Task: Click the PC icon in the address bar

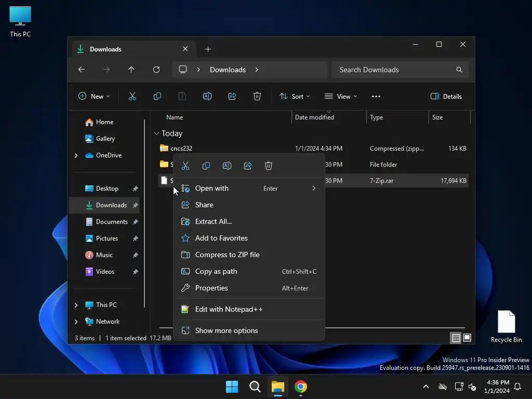Action: [183, 70]
